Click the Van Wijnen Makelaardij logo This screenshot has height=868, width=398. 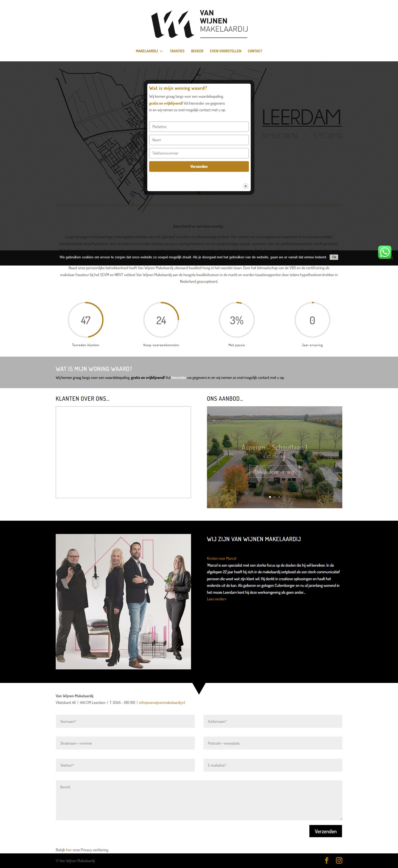pos(199,24)
